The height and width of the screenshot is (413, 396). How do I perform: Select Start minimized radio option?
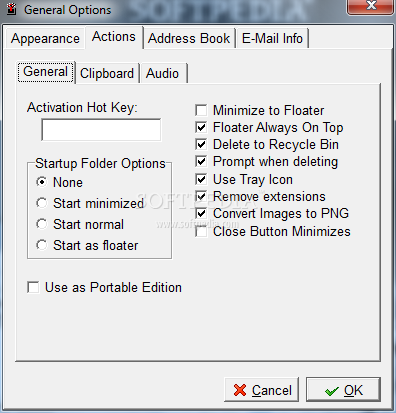point(42,203)
